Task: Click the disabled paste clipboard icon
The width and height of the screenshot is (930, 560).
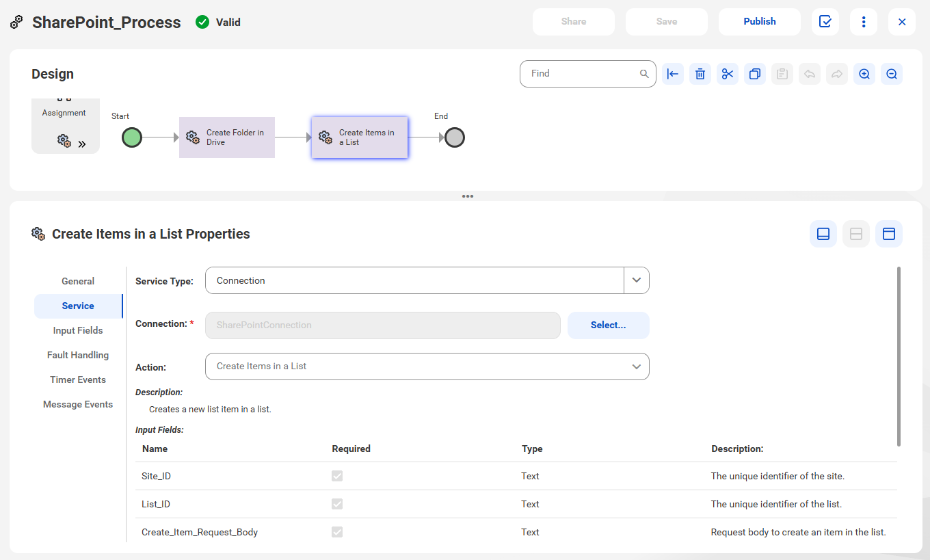Action: coord(782,74)
